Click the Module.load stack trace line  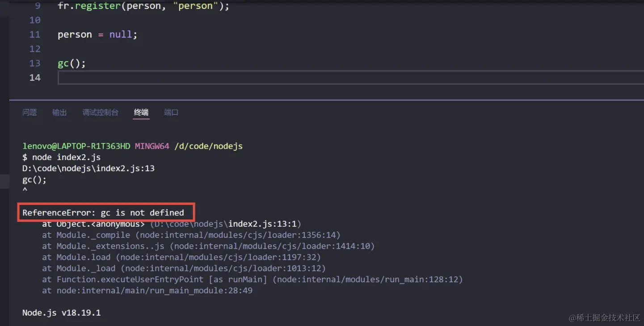click(181, 257)
